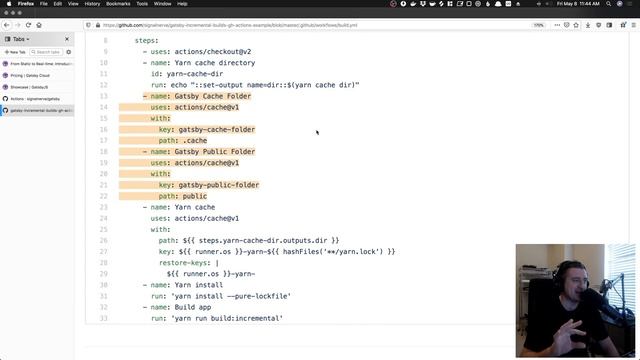Click the 1Password menu bar icon
This screenshot has width=640, height=360.
(x=403, y=4)
